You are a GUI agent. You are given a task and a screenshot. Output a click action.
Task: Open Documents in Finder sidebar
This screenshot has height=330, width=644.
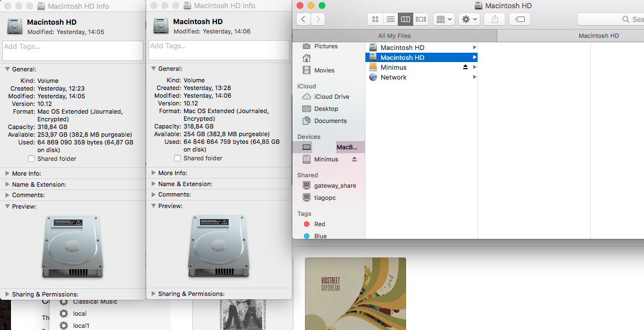point(330,121)
